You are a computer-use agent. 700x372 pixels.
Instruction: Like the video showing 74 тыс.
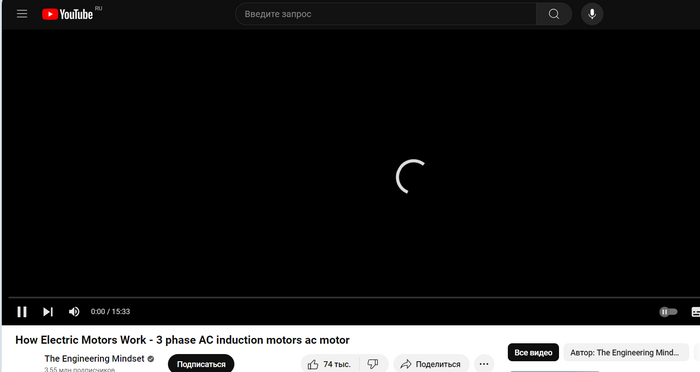(330, 364)
